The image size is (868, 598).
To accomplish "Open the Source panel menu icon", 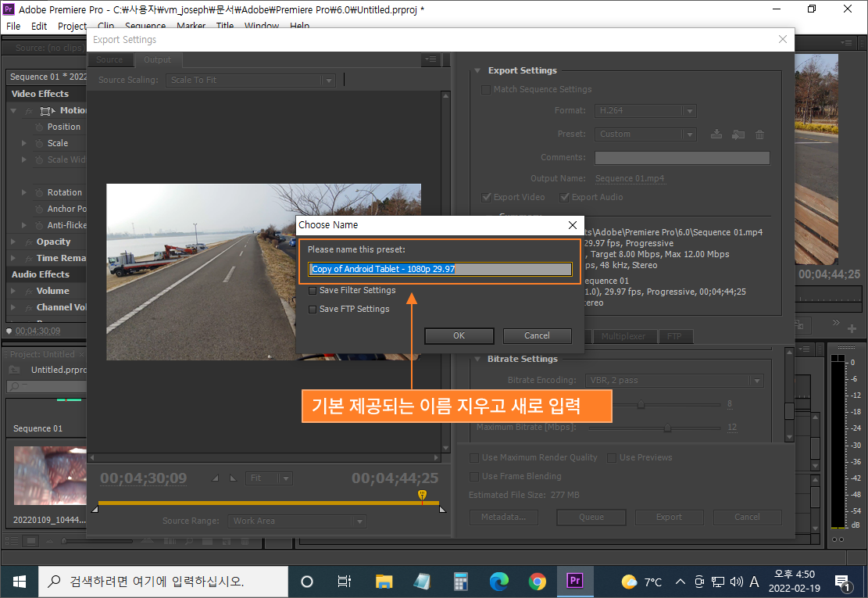I will (x=430, y=59).
